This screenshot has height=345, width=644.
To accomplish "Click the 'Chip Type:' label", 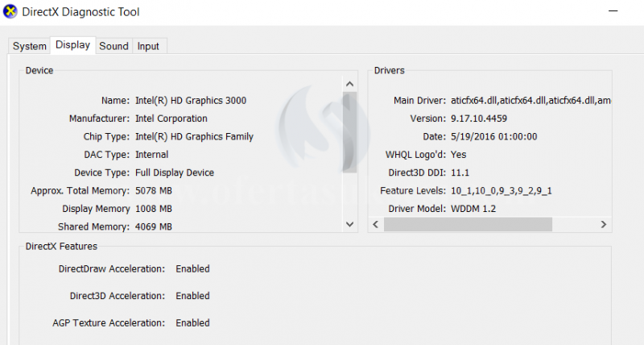I will click(106, 137).
